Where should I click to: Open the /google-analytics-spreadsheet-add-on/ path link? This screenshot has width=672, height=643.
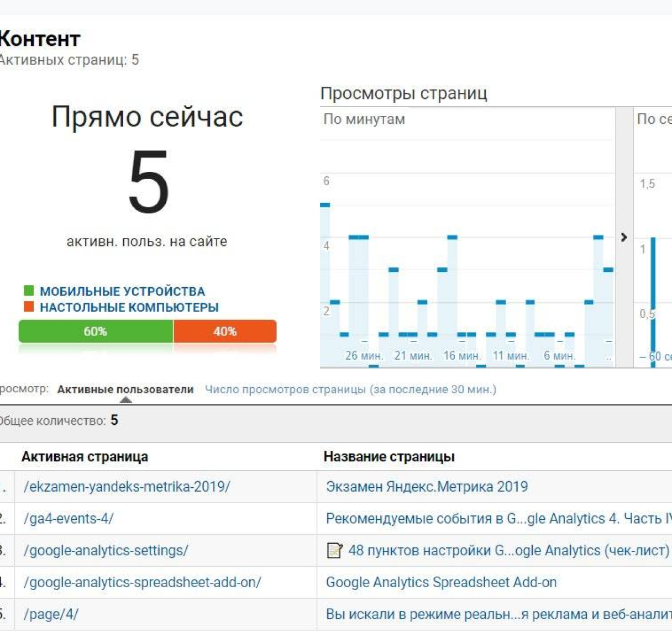pyautogui.click(x=142, y=582)
